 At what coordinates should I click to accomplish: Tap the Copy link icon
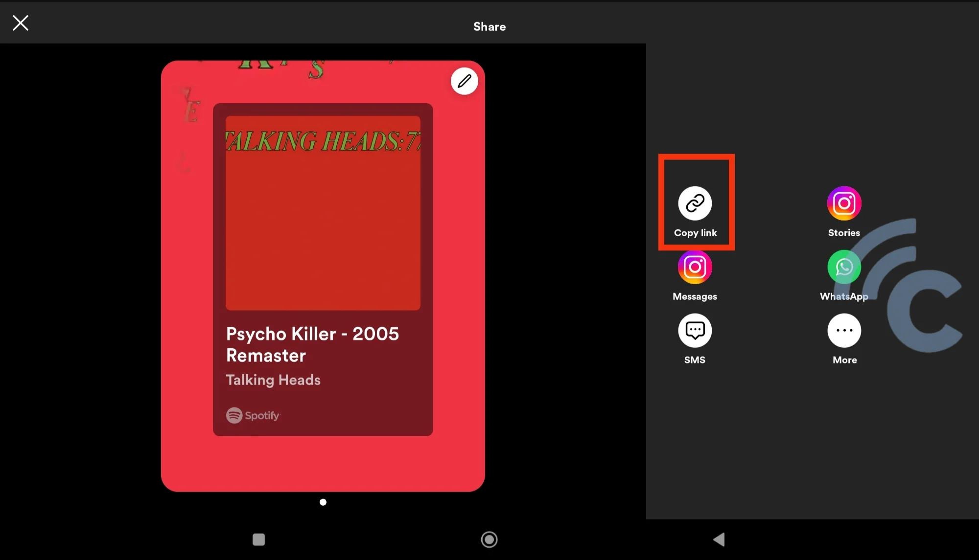(695, 203)
